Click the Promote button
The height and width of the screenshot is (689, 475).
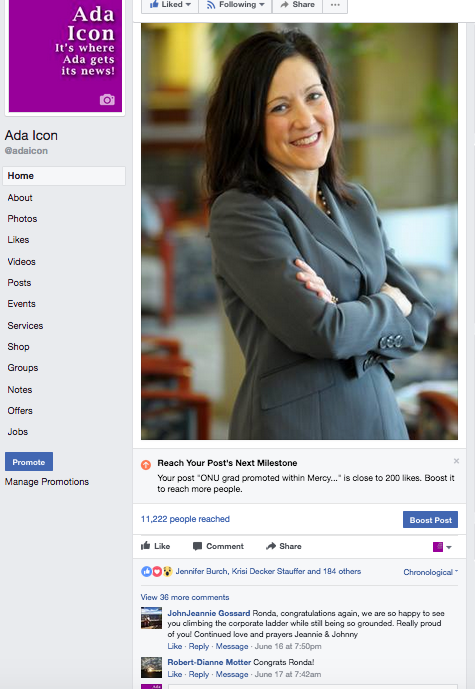click(29, 462)
